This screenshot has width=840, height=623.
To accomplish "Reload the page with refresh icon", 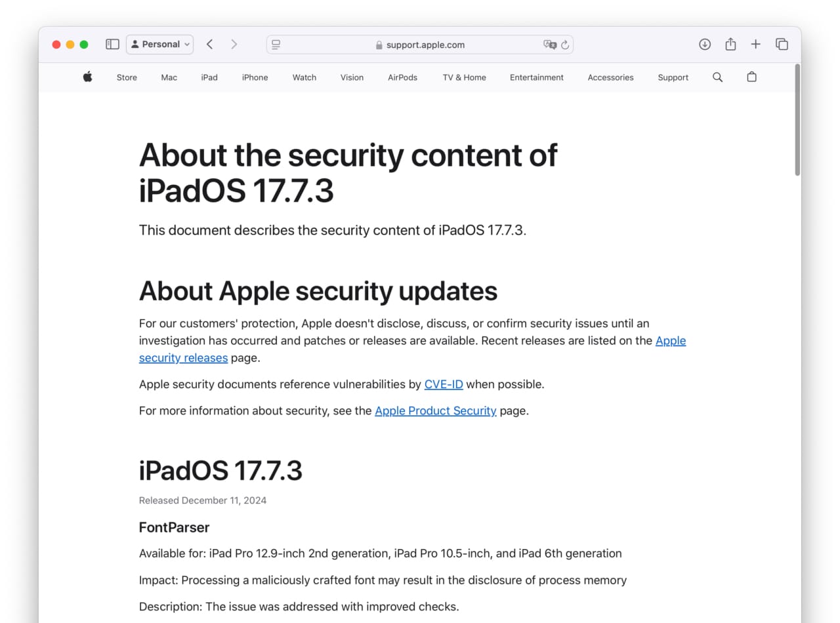I will click(x=565, y=45).
